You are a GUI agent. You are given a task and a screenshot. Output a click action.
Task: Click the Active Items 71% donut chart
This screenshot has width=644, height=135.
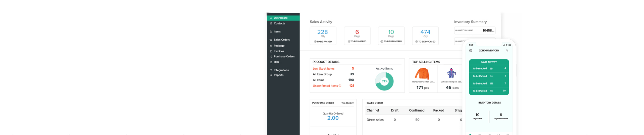384,81
